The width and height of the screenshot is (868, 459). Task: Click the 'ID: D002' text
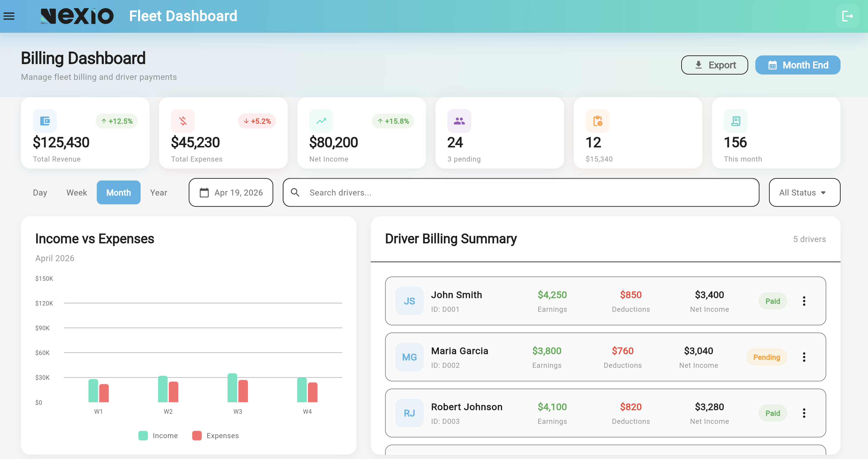(x=445, y=365)
